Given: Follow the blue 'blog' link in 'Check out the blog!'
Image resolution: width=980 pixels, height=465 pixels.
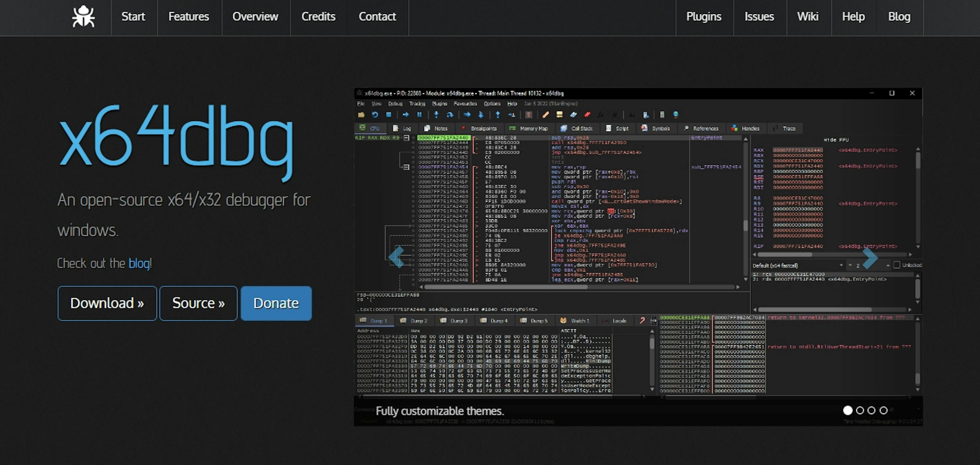Looking at the screenshot, I should click(139, 263).
